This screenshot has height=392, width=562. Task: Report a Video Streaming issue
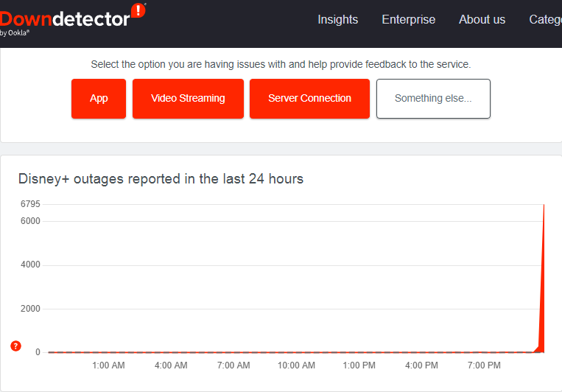pyautogui.click(x=188, y=99)
